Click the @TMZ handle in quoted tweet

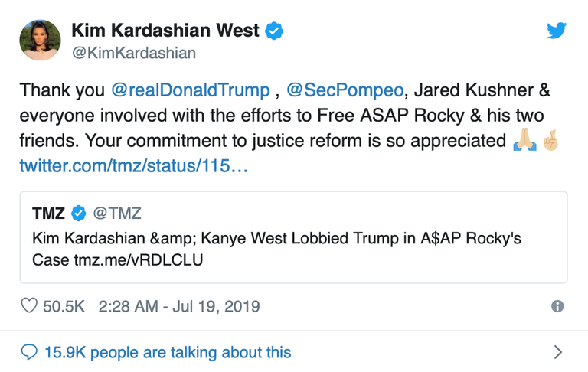pos(117,213)
